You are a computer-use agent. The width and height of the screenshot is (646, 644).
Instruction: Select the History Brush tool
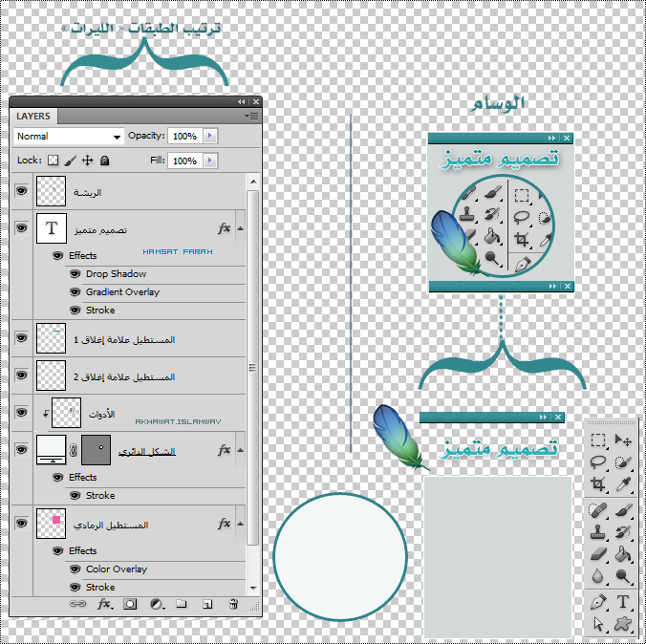624,532
